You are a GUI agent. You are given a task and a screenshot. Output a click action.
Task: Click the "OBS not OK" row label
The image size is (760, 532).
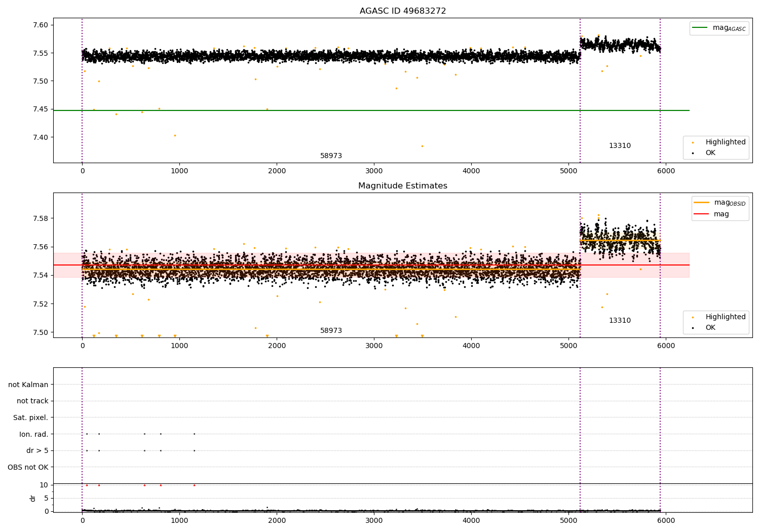click(28, 467)
